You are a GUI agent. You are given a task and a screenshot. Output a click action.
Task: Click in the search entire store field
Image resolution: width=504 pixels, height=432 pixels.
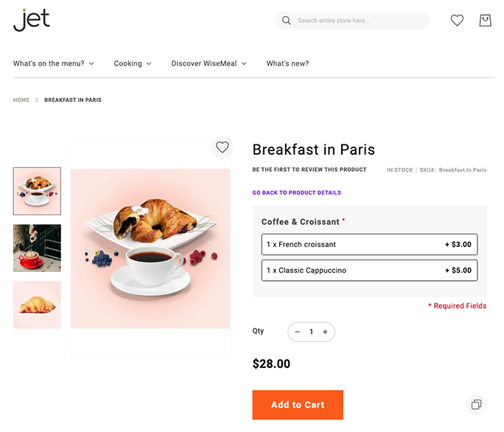click(x=357, y=21)
